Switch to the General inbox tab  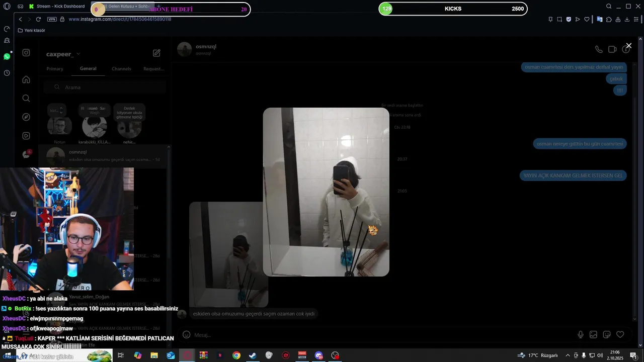[x=88, y=69]
